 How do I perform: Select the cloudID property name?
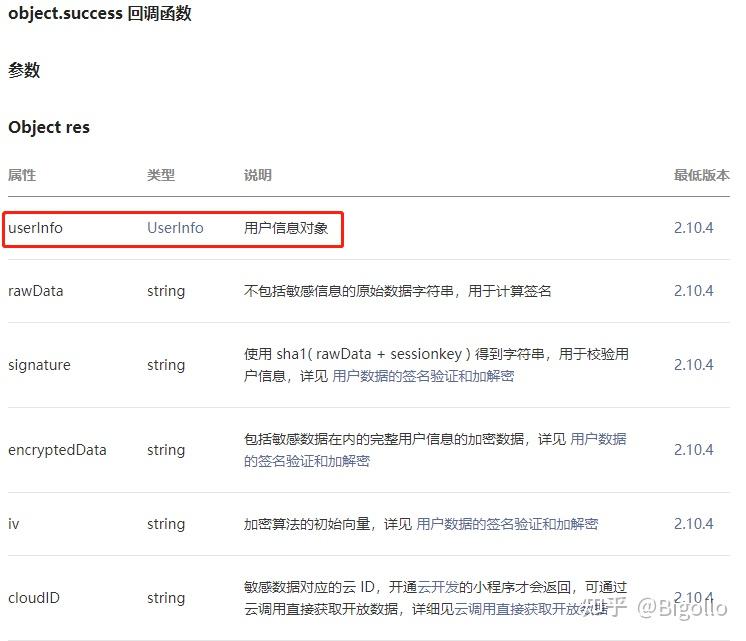(x=34, y=598)
